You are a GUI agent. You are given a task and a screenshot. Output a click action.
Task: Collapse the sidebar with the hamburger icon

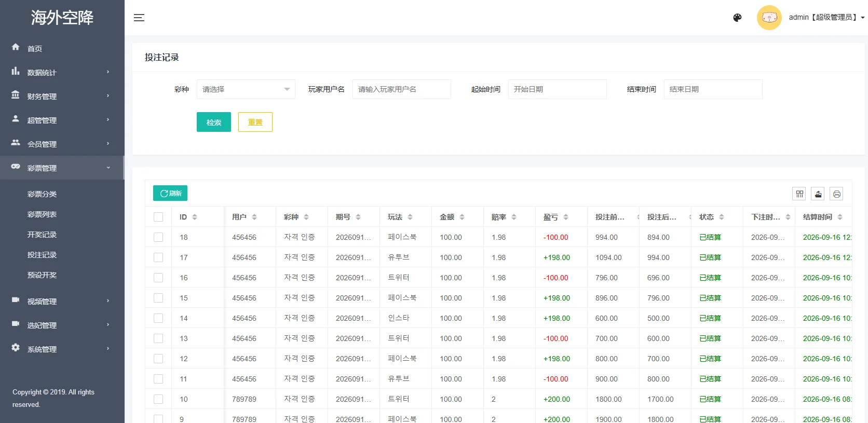pyautogui.click(x=139, y=18)
